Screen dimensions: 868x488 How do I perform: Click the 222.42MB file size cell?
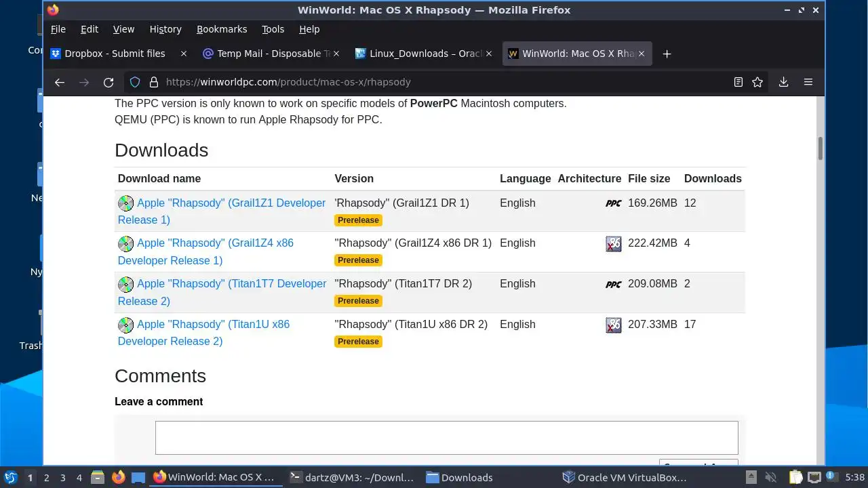coord(652,243)
